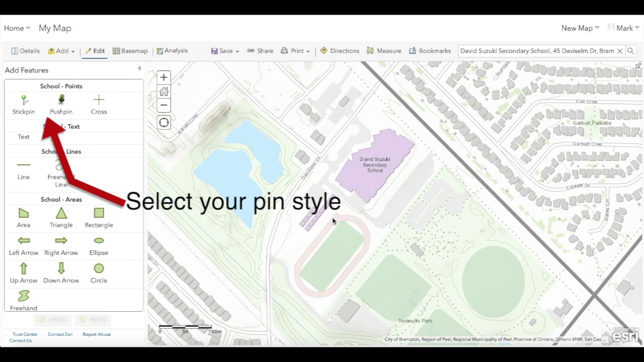Open the Add layer dropdown
This screenshot has height=362, width=644.
tap(61, 51)
